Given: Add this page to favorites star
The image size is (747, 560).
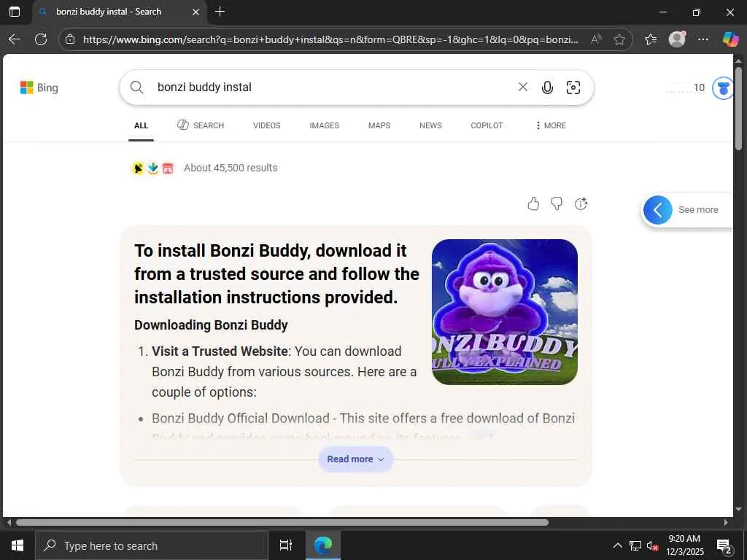Looking at the screenshot, I should pyautogui.click(x=619, y=39).
